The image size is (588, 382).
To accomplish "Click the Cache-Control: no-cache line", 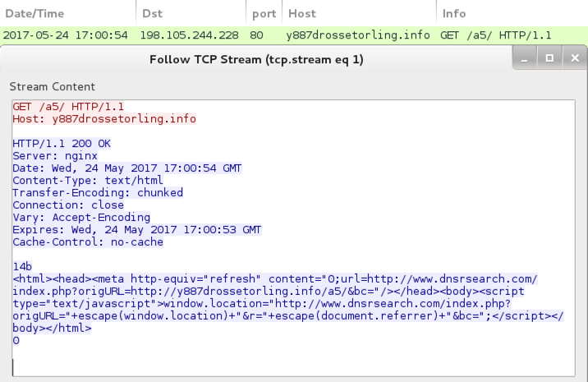I will pos(88,242).
